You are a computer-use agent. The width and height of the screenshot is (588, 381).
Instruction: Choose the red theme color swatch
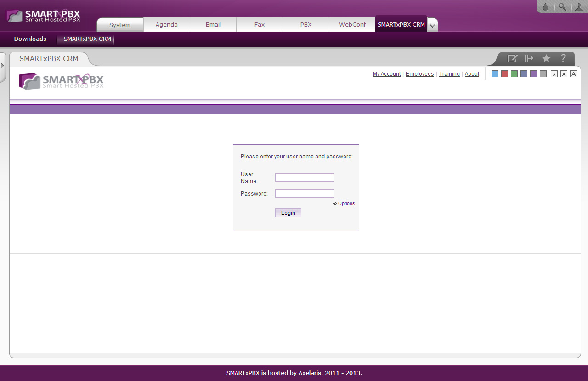pos(504,74)
